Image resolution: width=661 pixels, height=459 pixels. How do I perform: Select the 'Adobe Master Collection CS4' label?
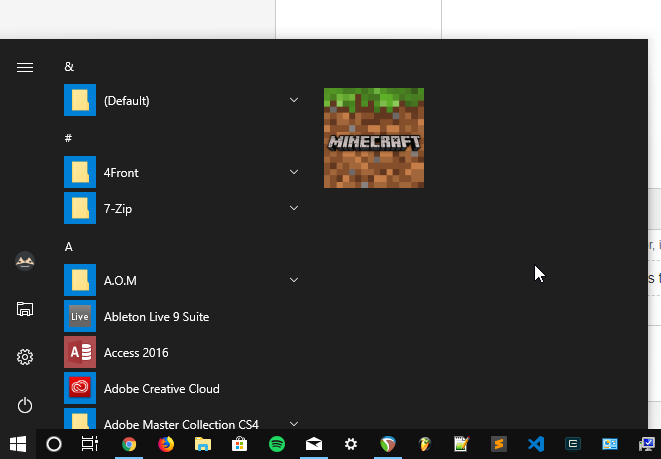pyautogui.click(x=181, y=424)
